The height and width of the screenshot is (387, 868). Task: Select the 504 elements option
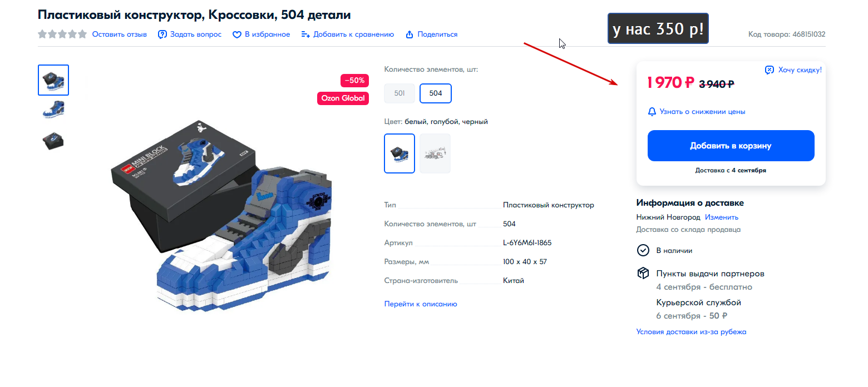coord(436,93)
